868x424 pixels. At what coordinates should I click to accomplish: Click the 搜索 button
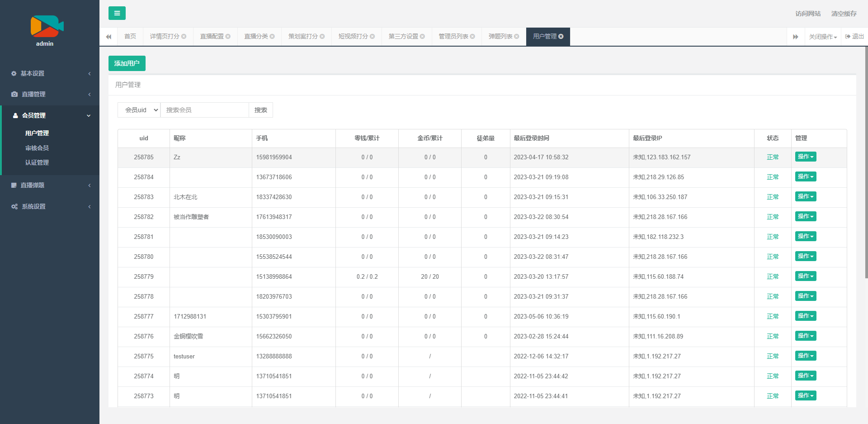(261, 110)
